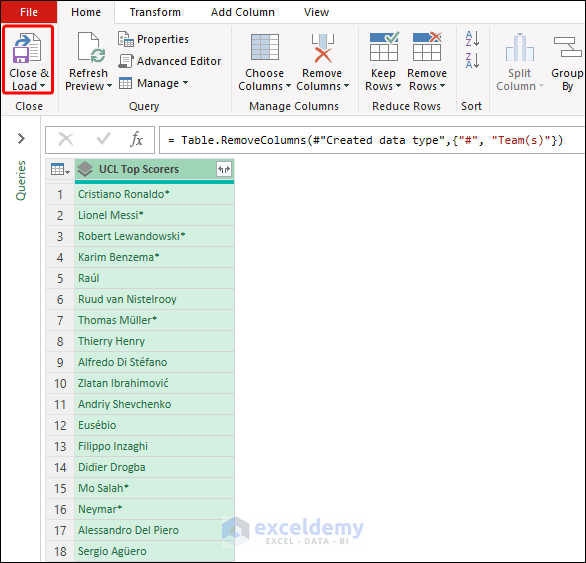Screen dimensions: 586x563
Task: Select cell Mo Salah
Action: tap(154, 488)
